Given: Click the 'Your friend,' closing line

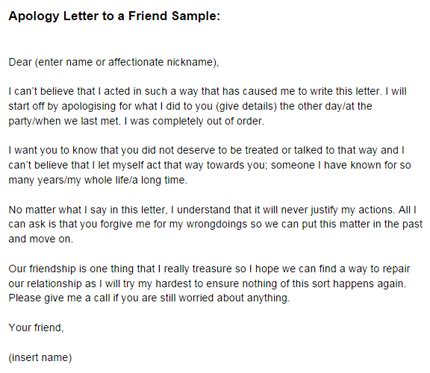Looking at the screenshot, I should tap(36, 328).
